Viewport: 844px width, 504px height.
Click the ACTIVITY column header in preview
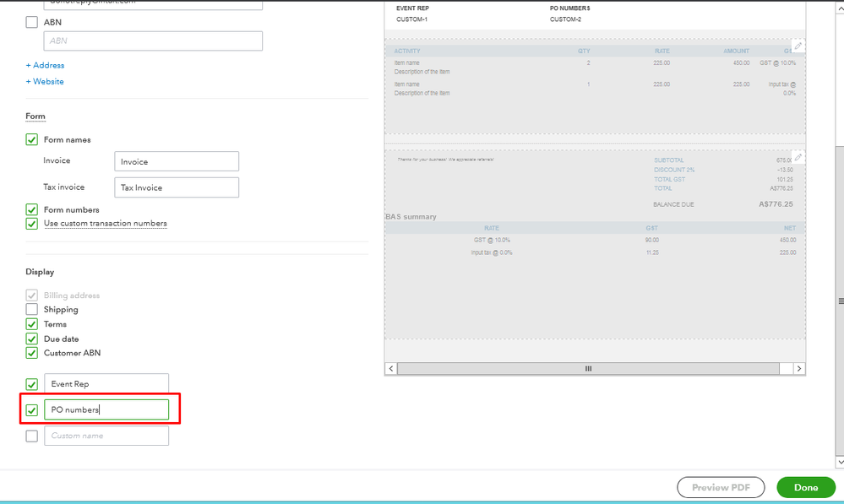407,51
